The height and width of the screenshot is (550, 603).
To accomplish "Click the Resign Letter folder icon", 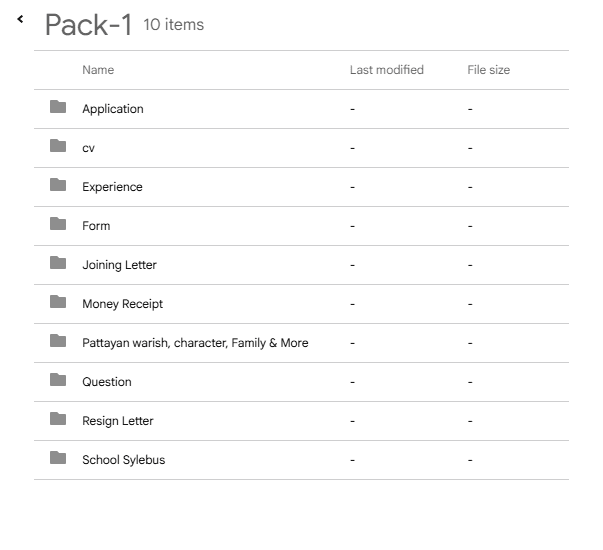I will click(58, 419).
